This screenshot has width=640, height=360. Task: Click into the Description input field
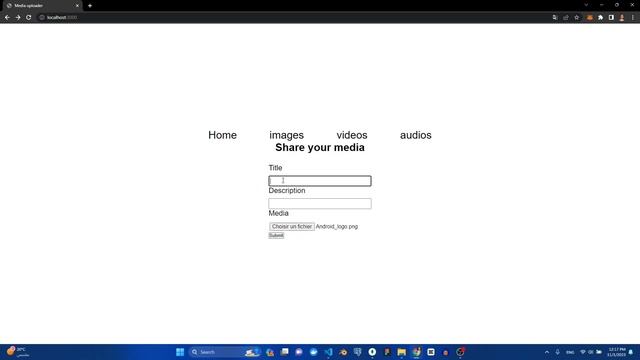[320, 203]
